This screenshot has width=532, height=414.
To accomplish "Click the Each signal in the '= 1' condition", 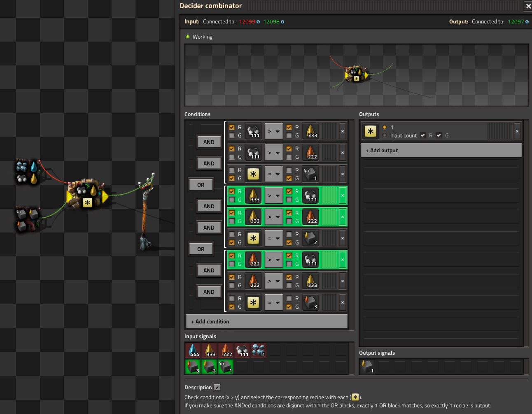I will tap(253, 174).
